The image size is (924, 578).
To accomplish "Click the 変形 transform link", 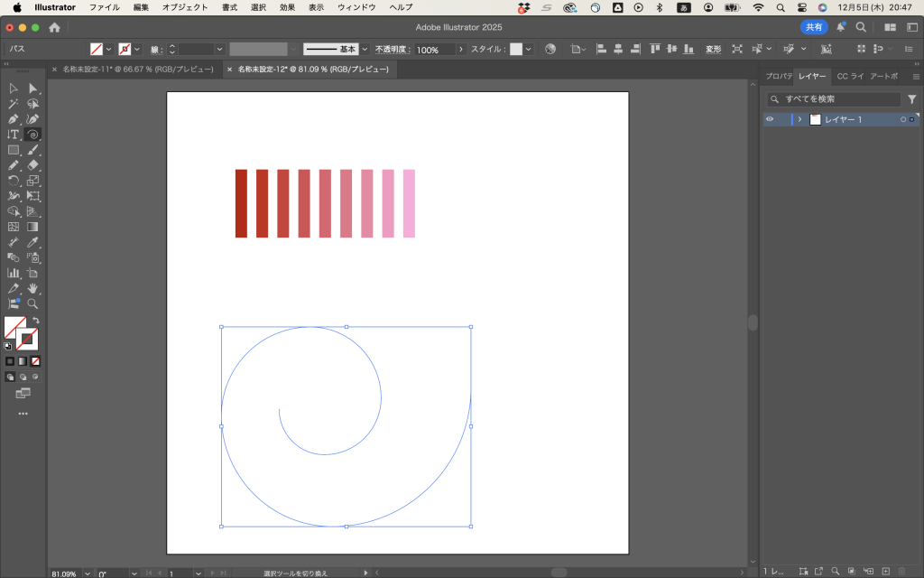I will [713, 49].
